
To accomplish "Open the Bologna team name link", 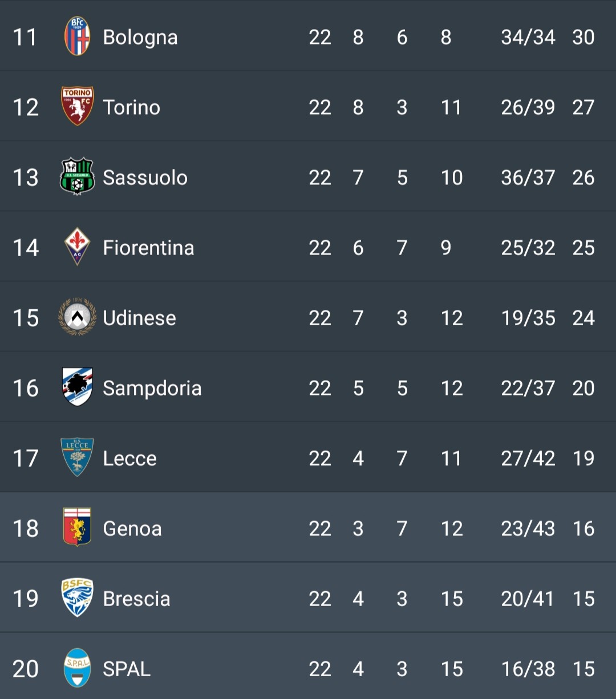I will pyautogui.click(x=140, y=38).
